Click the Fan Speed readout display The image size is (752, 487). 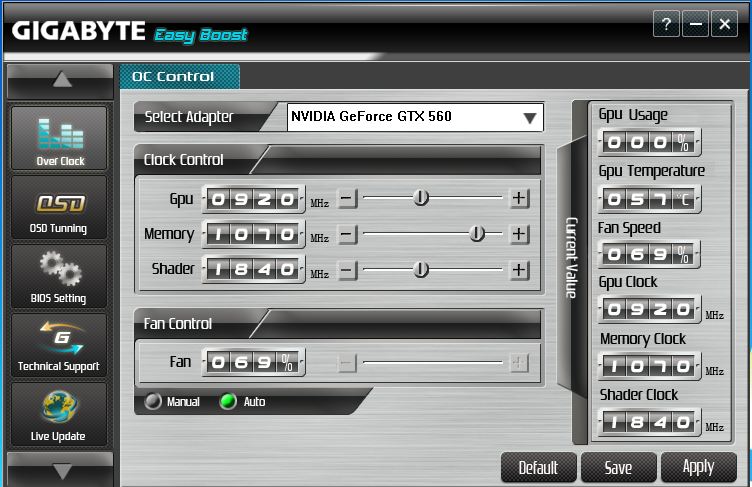[650, 254]
